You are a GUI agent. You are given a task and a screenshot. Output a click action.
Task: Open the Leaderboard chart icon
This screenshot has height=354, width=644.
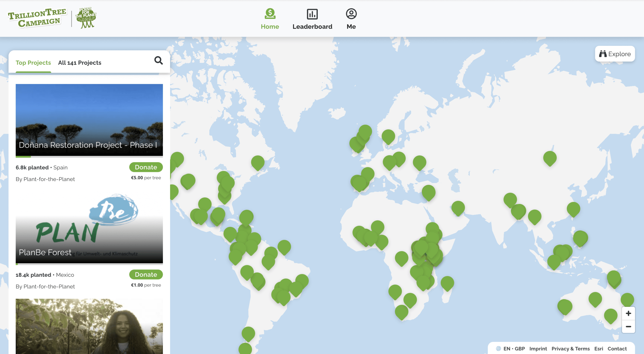312,14
